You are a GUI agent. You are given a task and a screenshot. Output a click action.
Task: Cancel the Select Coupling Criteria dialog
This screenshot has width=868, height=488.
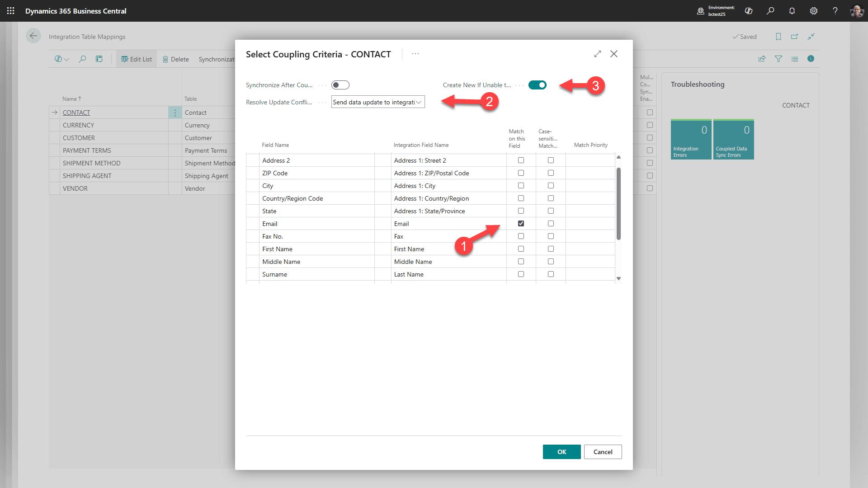click(603, 451)
